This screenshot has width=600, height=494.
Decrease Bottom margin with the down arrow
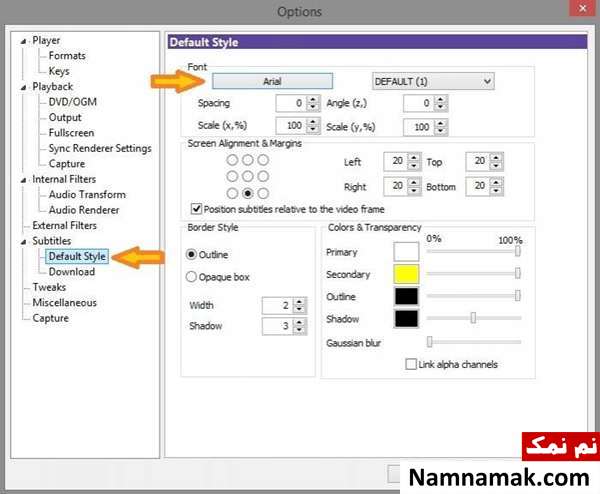[496, 191]
